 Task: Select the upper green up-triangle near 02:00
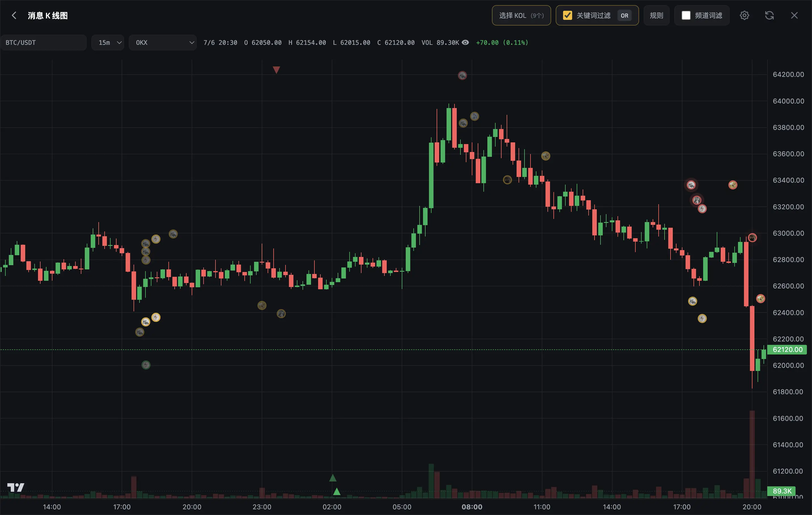[333, 478]
